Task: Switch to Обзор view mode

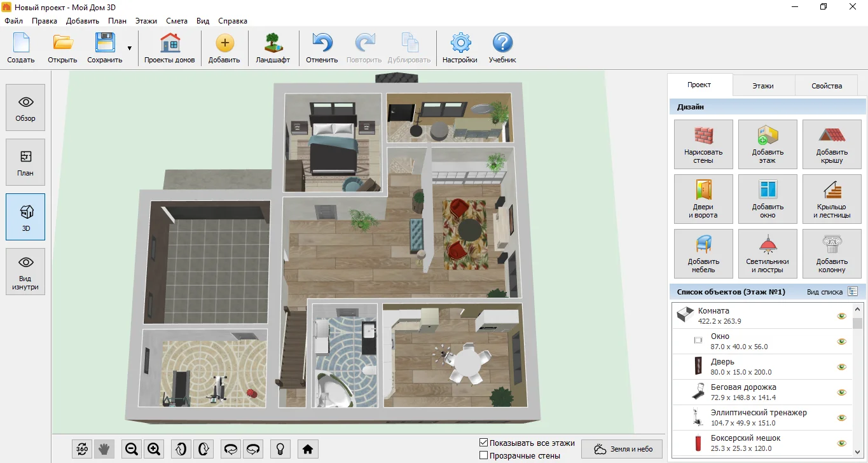Action: point(25,107)
